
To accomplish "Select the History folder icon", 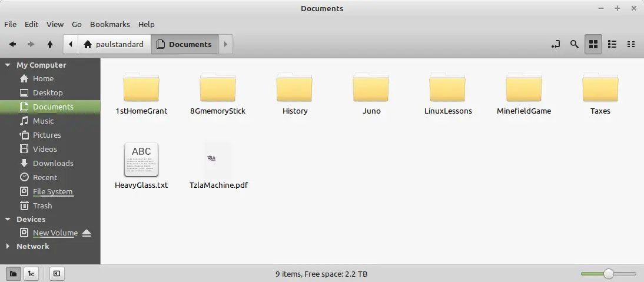I will [x=294, y=87].
